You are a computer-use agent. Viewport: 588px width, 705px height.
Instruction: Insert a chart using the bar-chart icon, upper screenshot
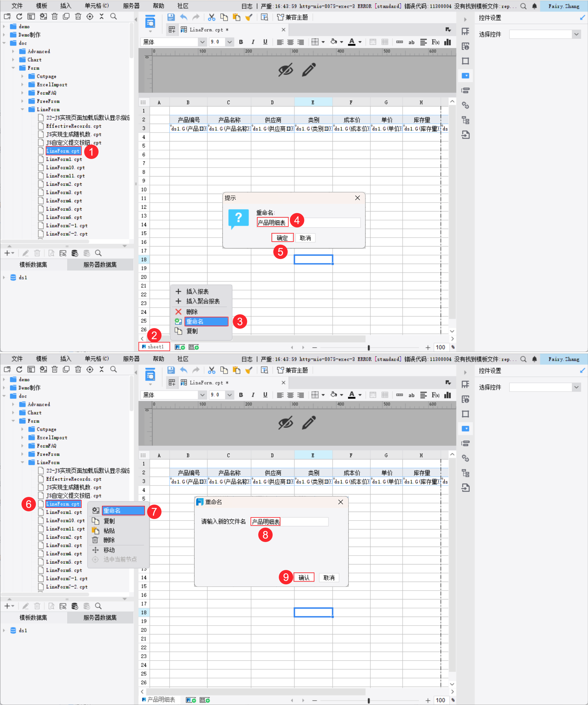[x=447, y=42]
